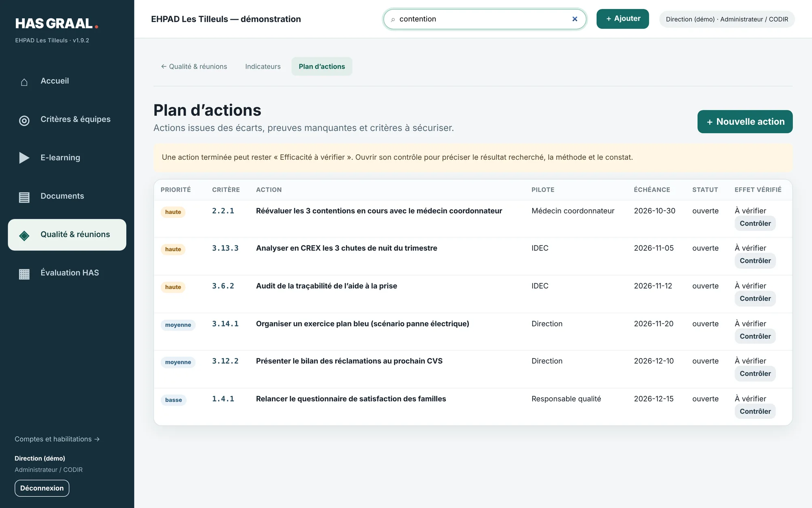Click Contrôler for the bilan des réclamations row

click(x=755, y=374)
